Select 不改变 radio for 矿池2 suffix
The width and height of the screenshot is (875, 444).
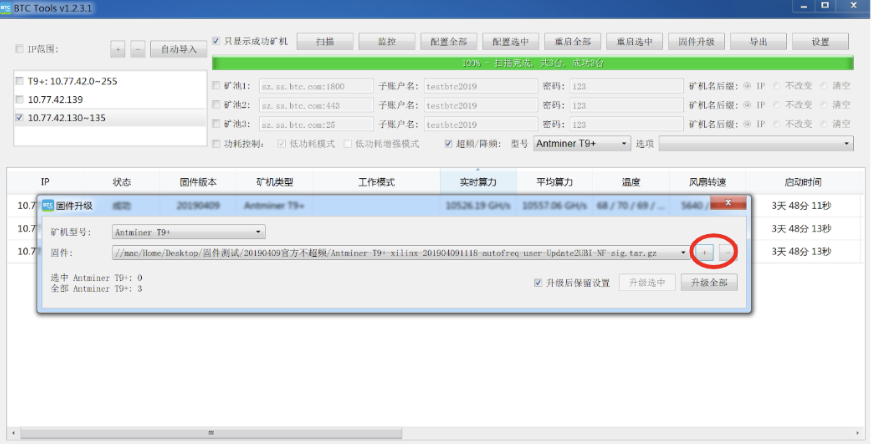point(776,105)
